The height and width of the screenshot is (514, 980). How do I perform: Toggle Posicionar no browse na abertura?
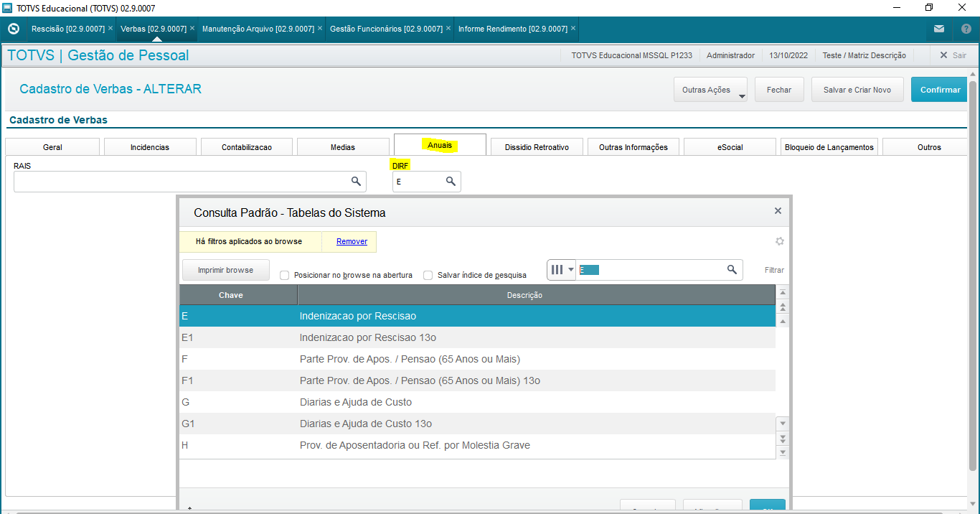[284, 275]
